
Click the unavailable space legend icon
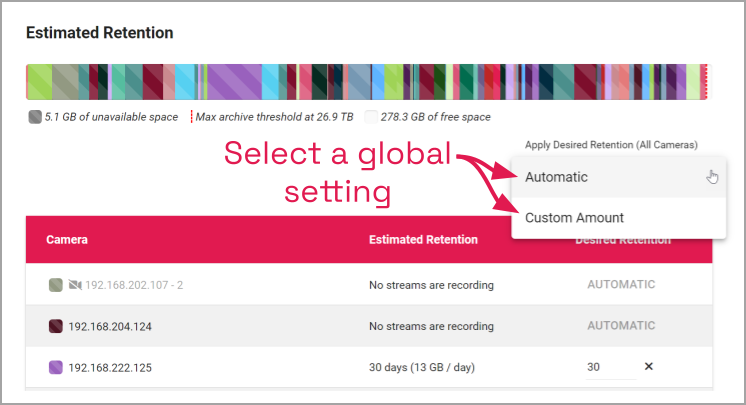tap(35, 117)
